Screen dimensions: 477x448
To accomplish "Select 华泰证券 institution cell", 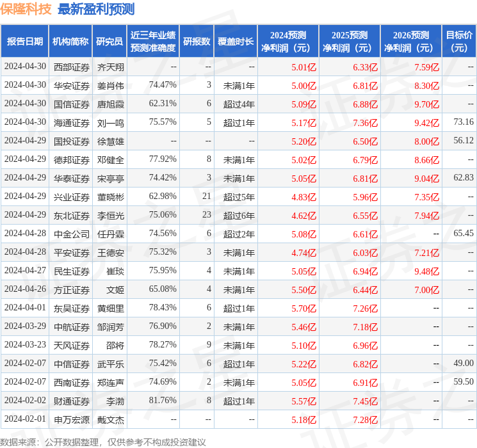I will click(72, 179).
